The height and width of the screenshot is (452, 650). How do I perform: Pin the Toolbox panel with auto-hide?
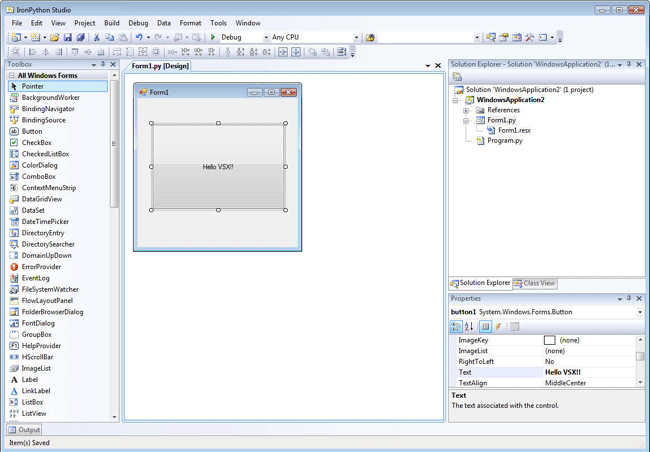(x=103, y=64)
